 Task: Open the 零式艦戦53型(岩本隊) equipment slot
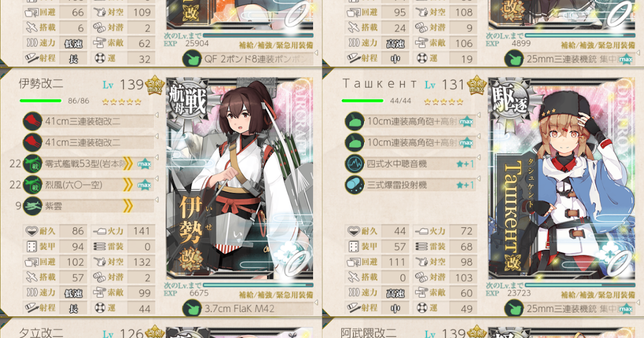[x=89, y=164]
